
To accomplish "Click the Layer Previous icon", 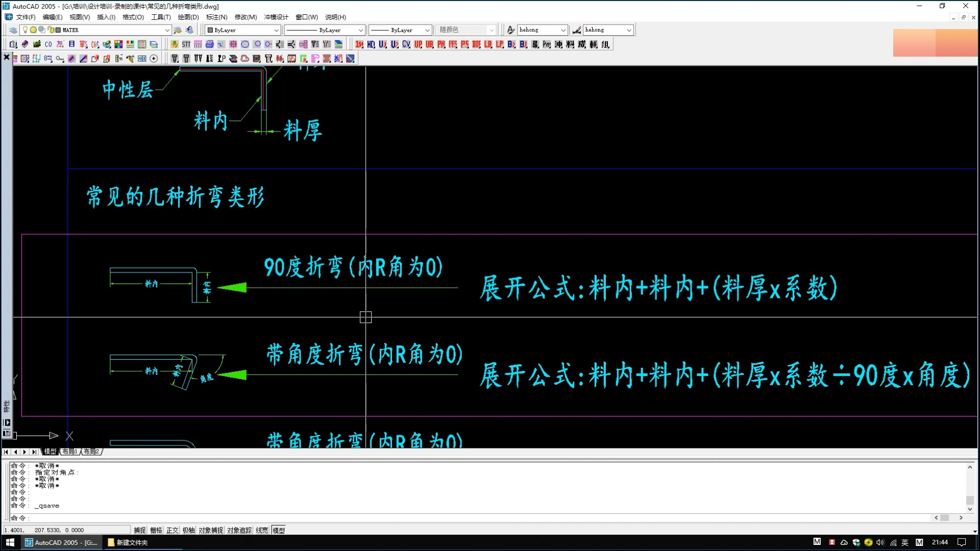I will click(x=189, y=30).
